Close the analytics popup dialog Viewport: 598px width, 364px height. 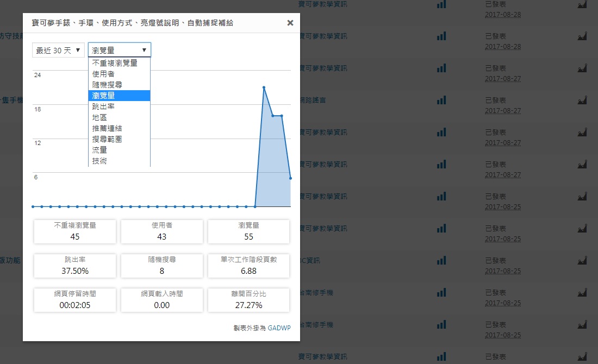[x=290, y=23]
